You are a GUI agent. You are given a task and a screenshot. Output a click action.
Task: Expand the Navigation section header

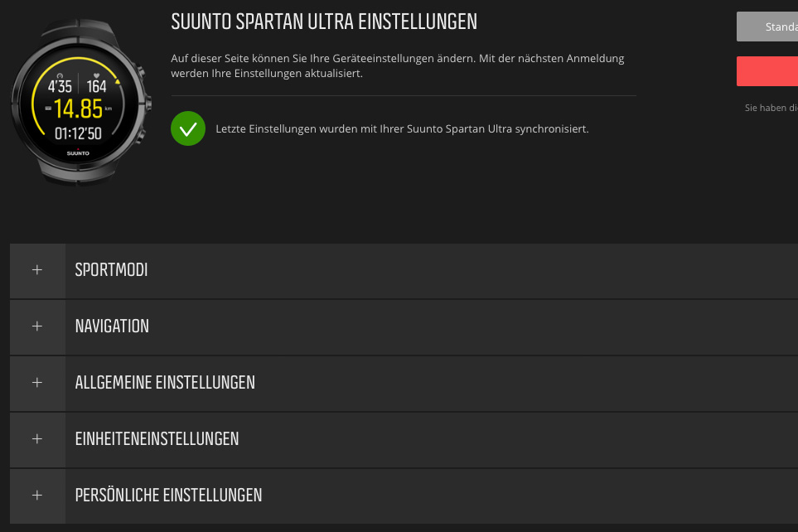click(113, 326)
